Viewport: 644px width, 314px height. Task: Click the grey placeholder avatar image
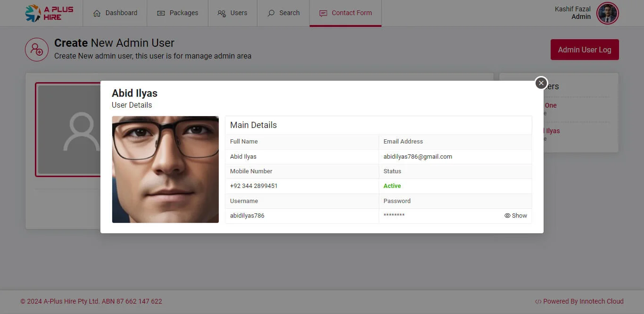pos(68,130)
